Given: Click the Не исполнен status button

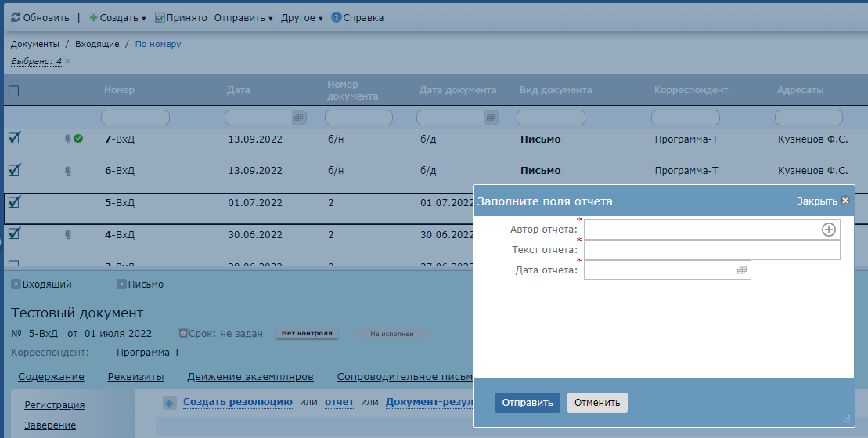Looking at the screenshot, I should (x=392, y=334).
